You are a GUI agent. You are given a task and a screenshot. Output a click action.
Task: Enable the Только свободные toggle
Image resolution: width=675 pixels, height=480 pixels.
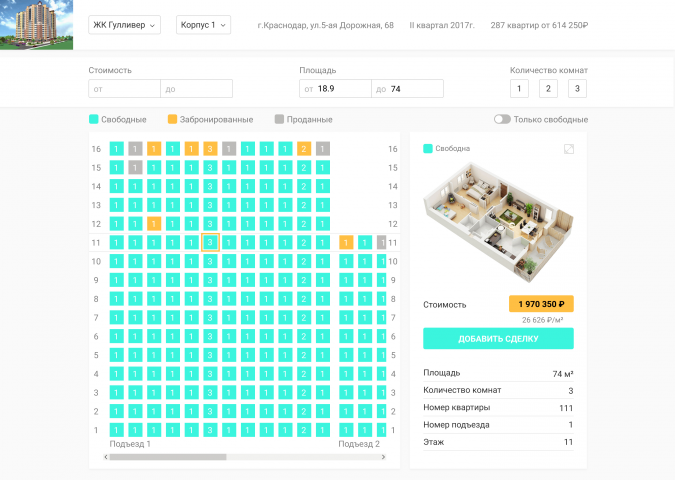tap(502, 119)
